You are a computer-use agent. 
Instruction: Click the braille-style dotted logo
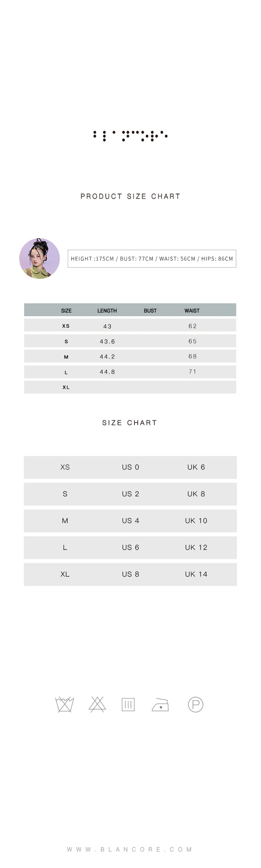(130, 136)
